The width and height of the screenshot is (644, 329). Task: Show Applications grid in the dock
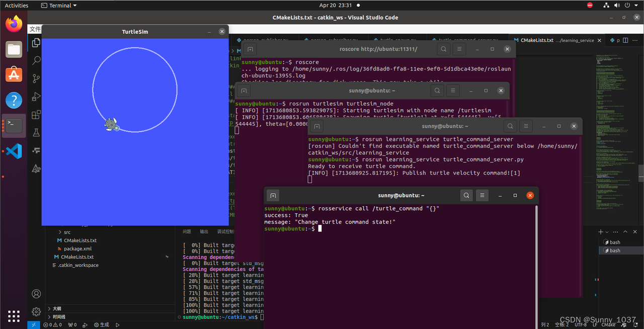click(x=14, y=316)
